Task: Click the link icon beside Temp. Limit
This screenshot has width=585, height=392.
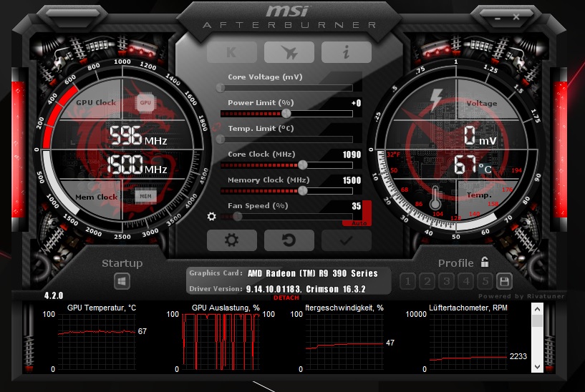Action: click(x=217, y=128)
